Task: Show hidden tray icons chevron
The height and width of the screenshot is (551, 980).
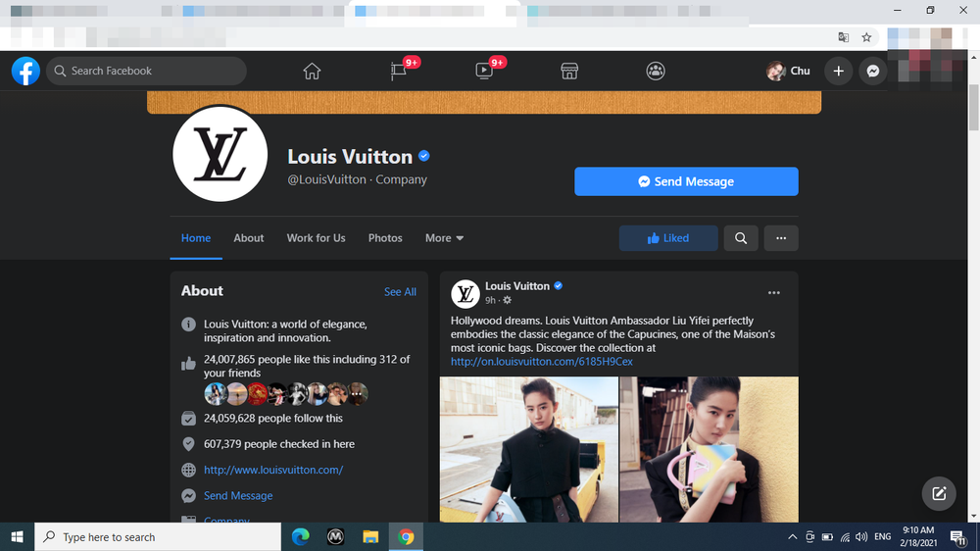Action: [x=793, y=536]
